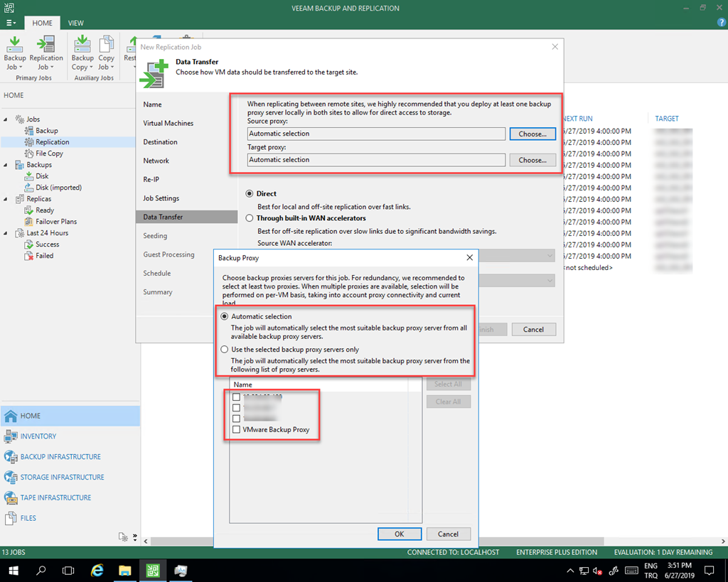Open the Replication Job ribbon icon

click(x=46, y=45)
